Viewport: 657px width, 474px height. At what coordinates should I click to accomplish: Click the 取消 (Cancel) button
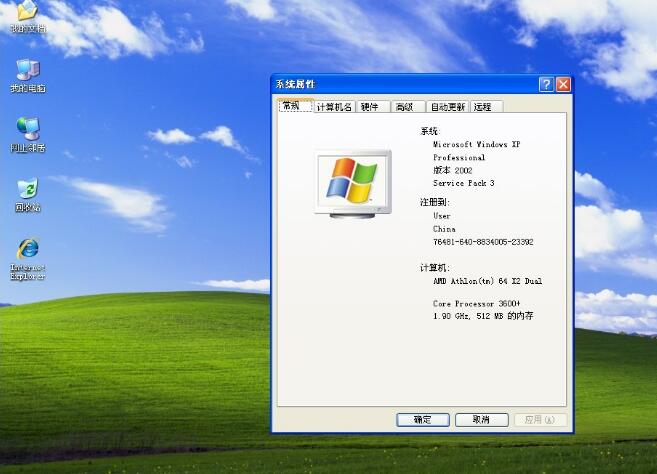tap(482, 420)
